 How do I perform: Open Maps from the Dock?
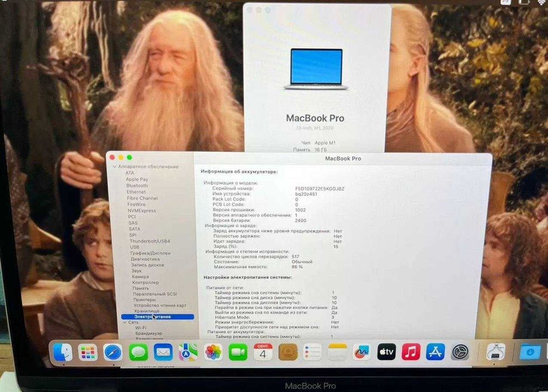(188, 352)
